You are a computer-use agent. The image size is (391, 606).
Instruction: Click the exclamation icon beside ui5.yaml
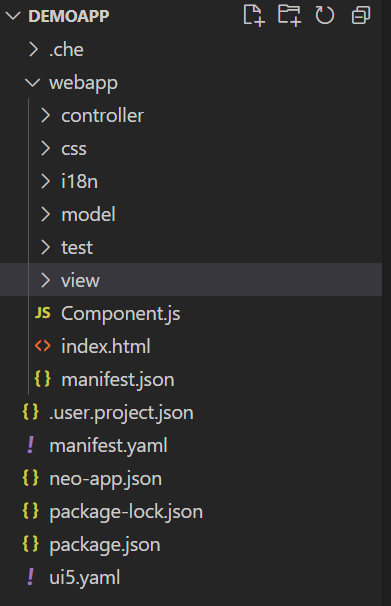point(31,577)
